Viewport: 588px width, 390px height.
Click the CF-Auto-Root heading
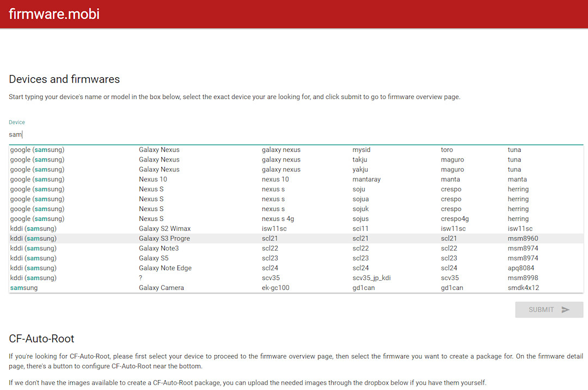tap(41, 339)
